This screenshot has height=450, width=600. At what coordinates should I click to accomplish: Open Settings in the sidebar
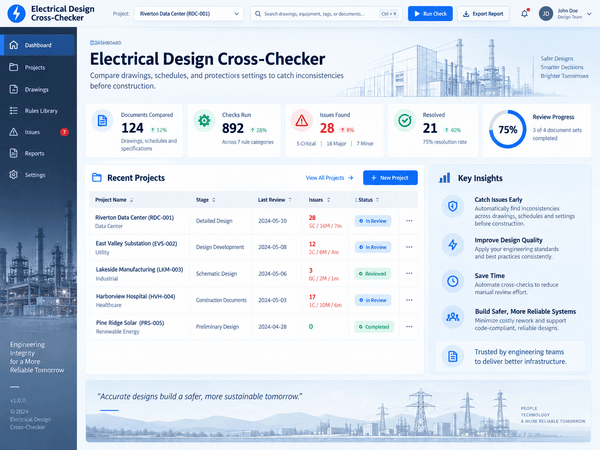coord(38,175)
